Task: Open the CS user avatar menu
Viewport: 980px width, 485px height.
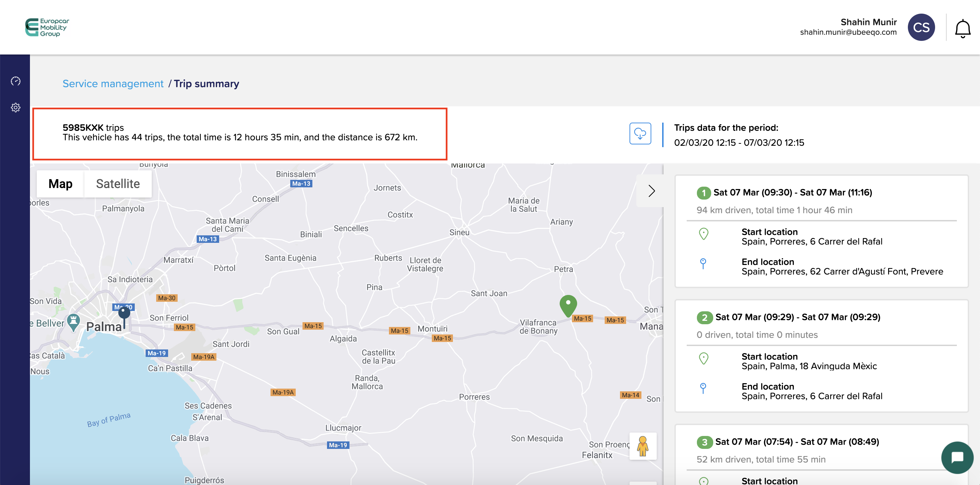Action: click(x=921, y=27)
